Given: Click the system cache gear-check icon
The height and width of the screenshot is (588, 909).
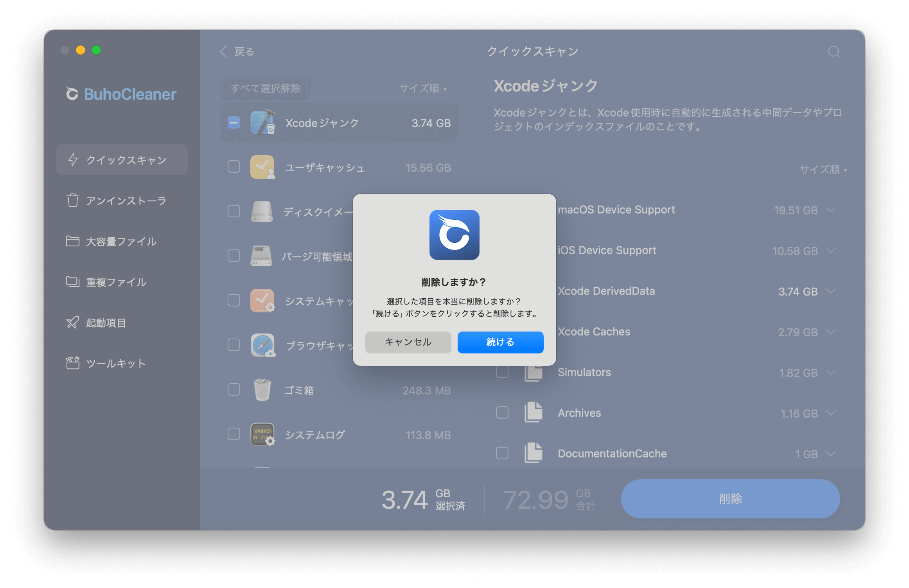Looking at the screenshot, I should [x=262, y=301].
